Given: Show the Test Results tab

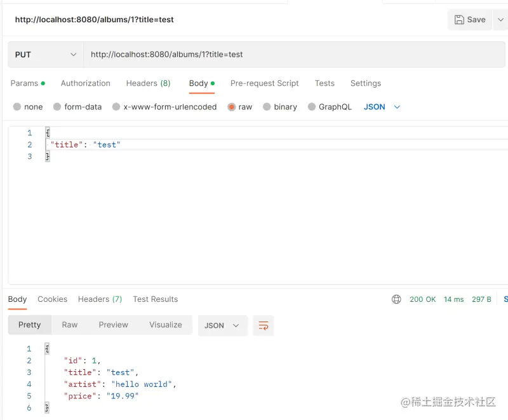Looking at the screenshot, I should pos(155,299).
